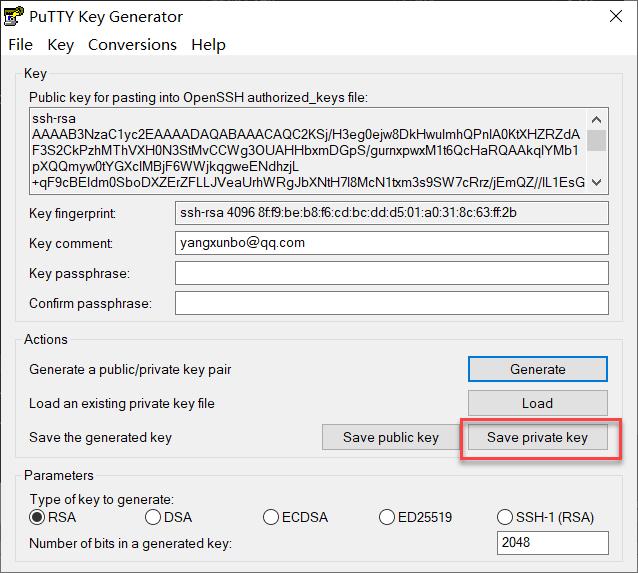The width and height of the screenshot is (638, 573).
Task: Select the SSH-1 (RSA) key type
Action: pos(505,517)
